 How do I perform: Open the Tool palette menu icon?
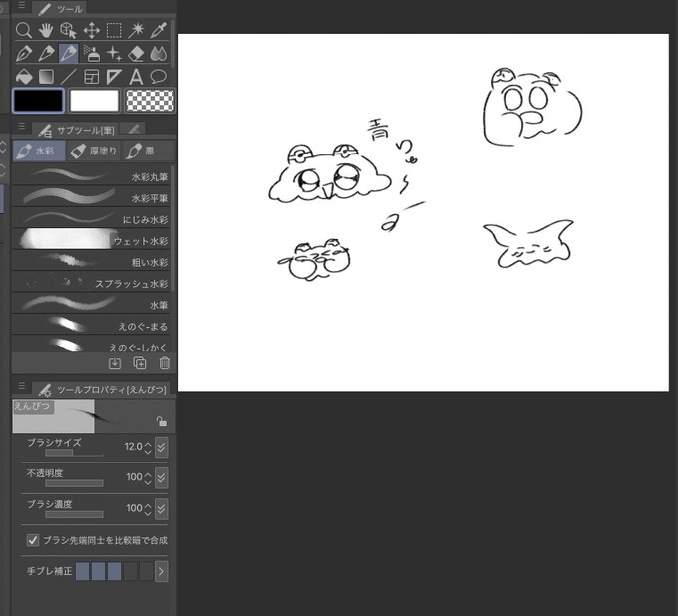coord(22,5)
